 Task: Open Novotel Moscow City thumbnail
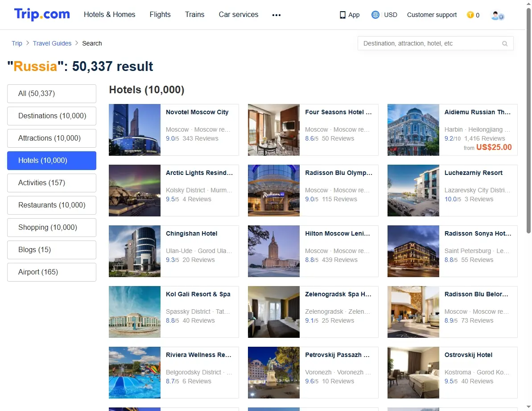(x=135, y=130)
